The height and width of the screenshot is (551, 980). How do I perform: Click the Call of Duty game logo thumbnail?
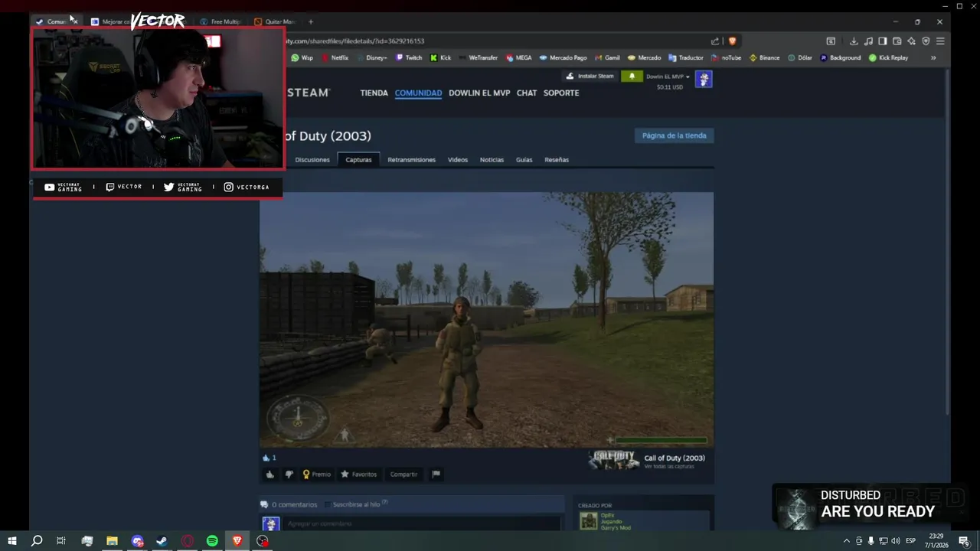[613, 460]
